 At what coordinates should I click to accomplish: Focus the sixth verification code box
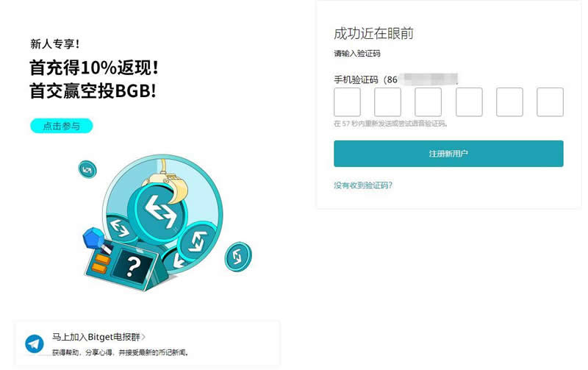pos(550,102)
